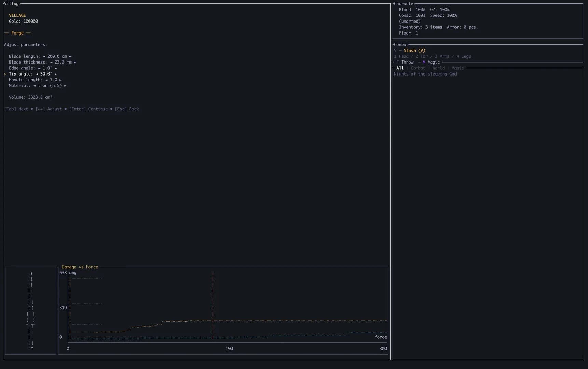Click the Floor: 1 text
The width and height of the screenshot is (588, 369).
[x=408, y=33]
